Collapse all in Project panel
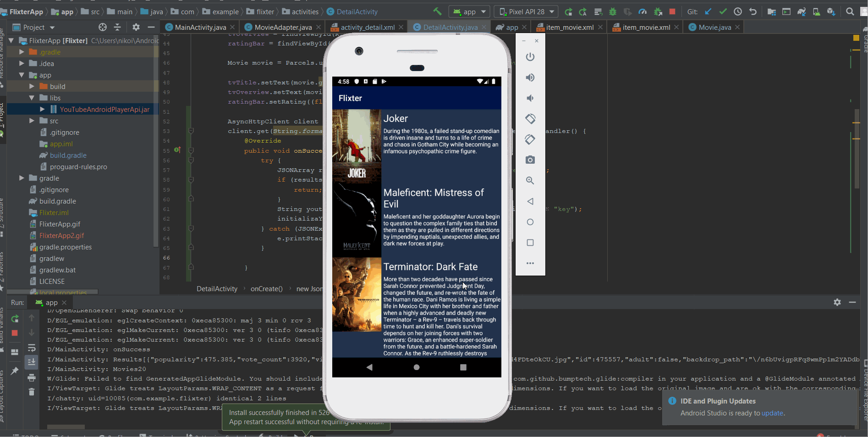868x437 pixels. (117, 27)
